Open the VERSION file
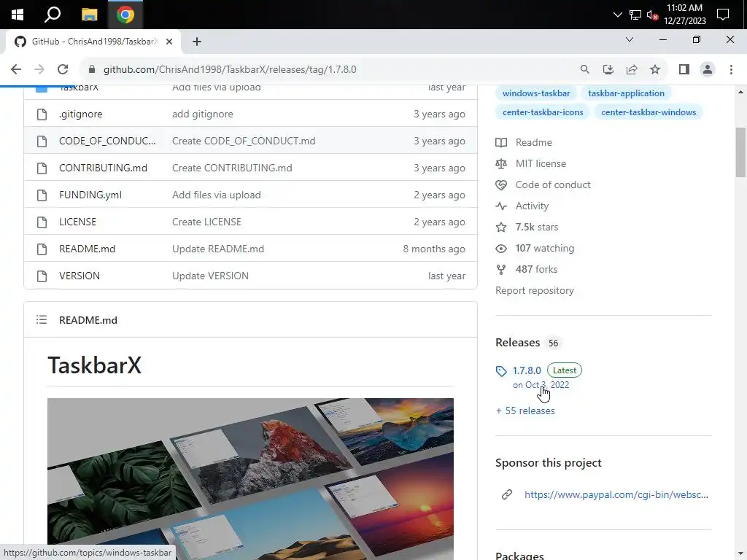The width and height of the screenshot is (747, 560). 80,276
